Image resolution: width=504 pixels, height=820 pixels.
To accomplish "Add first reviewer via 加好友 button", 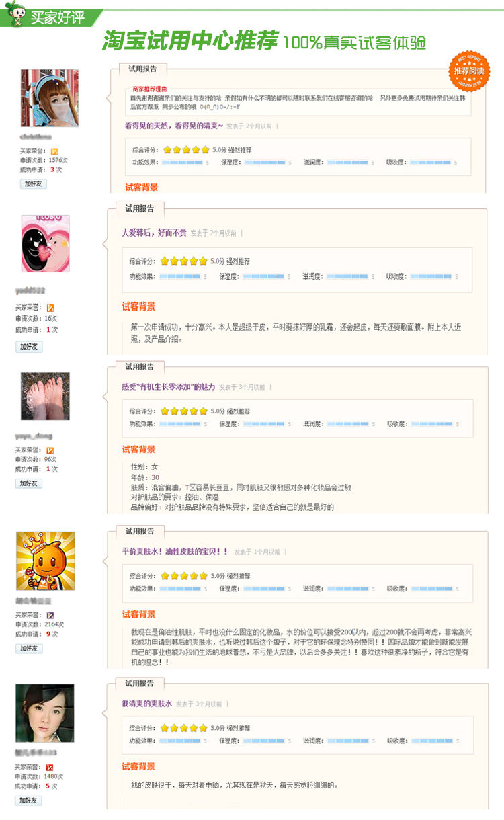I will [x=33, y=183].
